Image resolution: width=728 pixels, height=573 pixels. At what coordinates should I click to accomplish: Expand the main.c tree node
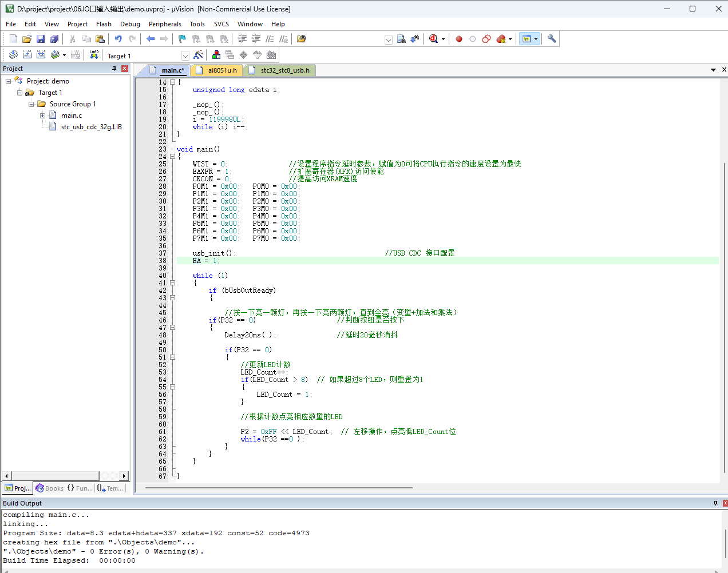[x=43, y=116]
